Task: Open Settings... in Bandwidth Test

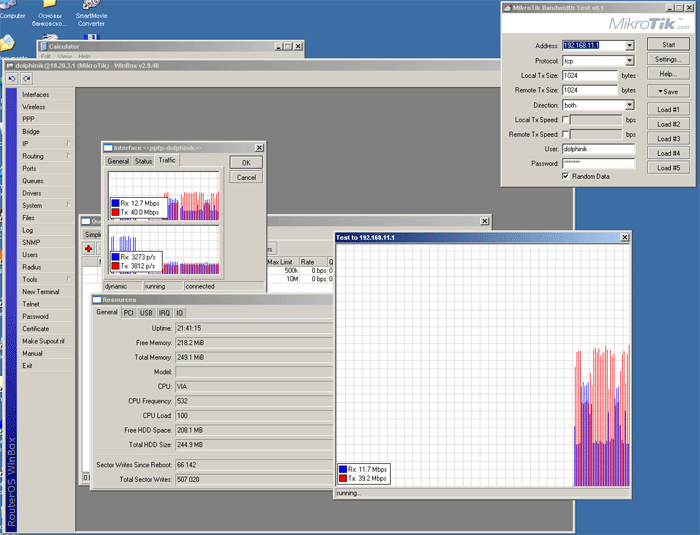Action: [x=668, y=59]
